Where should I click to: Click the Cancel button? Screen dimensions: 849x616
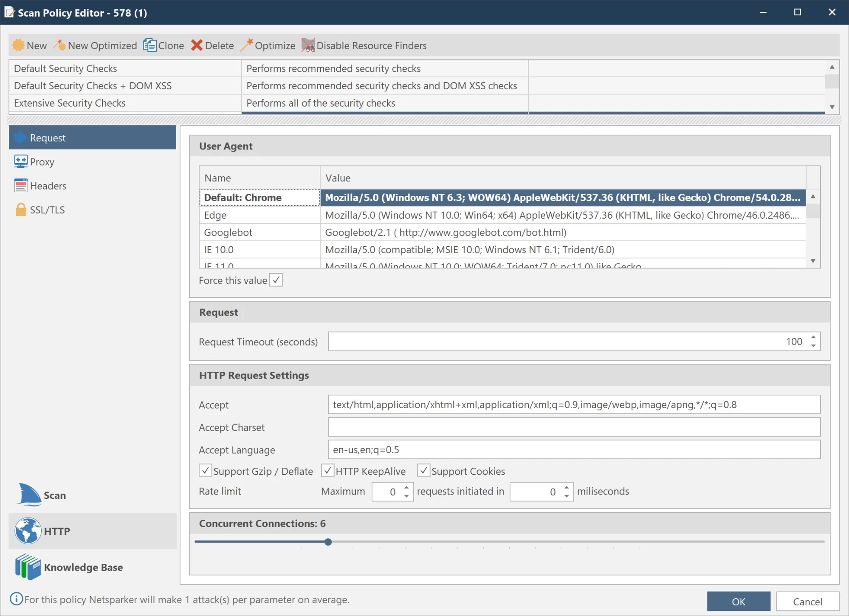pyautogui.click(x=807, y=601)
